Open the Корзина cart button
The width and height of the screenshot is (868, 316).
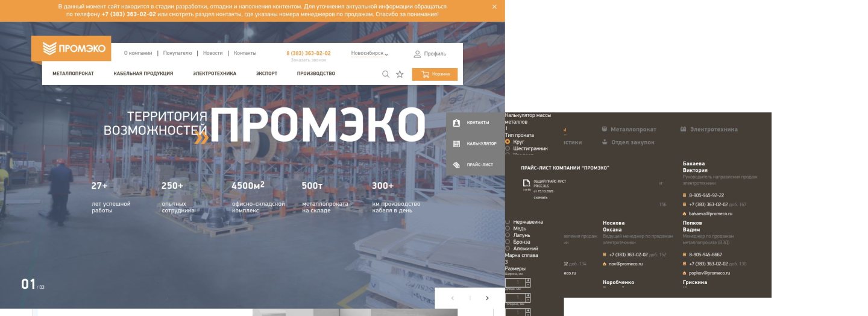[x=435, y=74]
